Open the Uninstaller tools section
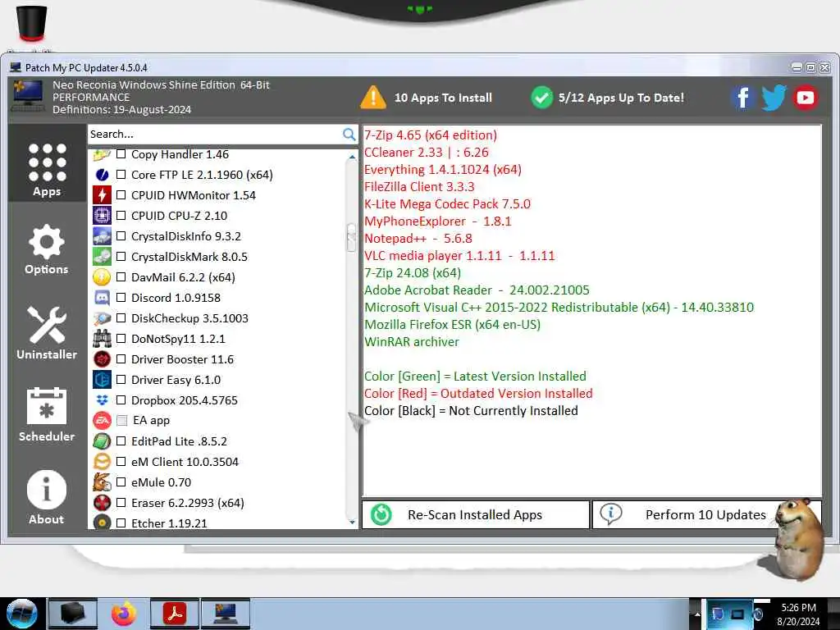 (x=47, y=333)
